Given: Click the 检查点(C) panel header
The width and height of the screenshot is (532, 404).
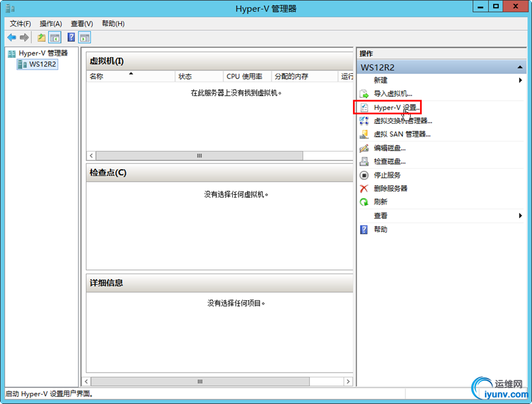Looking at the screenshot, I should point(220,173).
